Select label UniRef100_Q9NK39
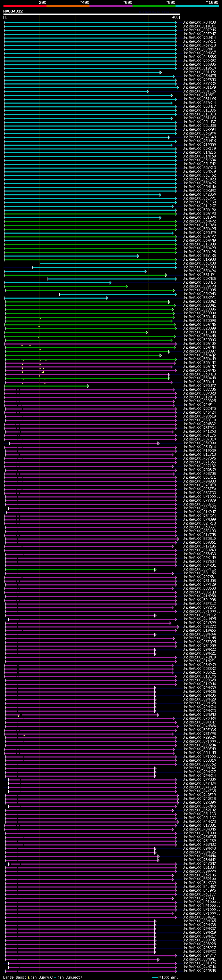This screenshot has height=980, width=222. point(199,688)
